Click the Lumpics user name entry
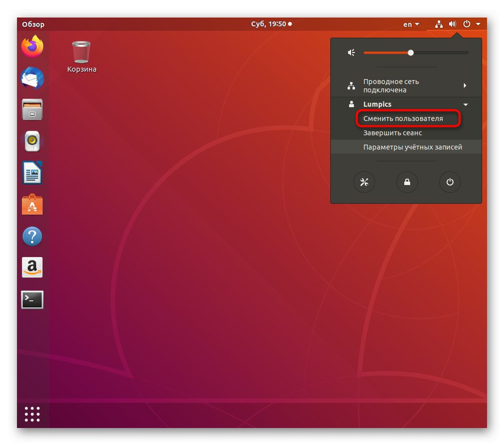Image resolution: width=504 pixels, height=445 pixels. pos(406,104)
